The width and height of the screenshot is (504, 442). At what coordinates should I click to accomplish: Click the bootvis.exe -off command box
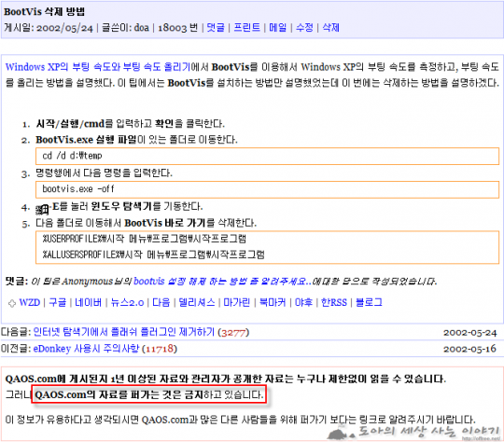click(x=267, y=189)
